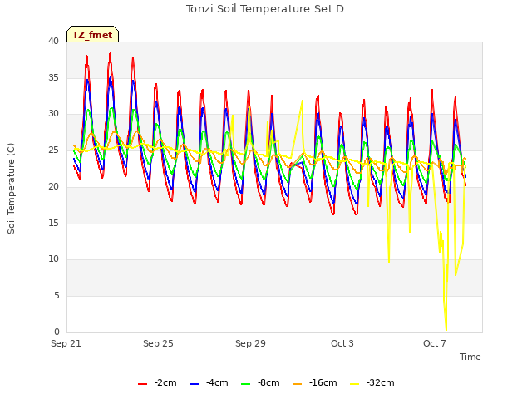Click the chart title Tonzi Soil Temperature Set D
The width and height of the screenshot is (532, 399).
point(265,9)
